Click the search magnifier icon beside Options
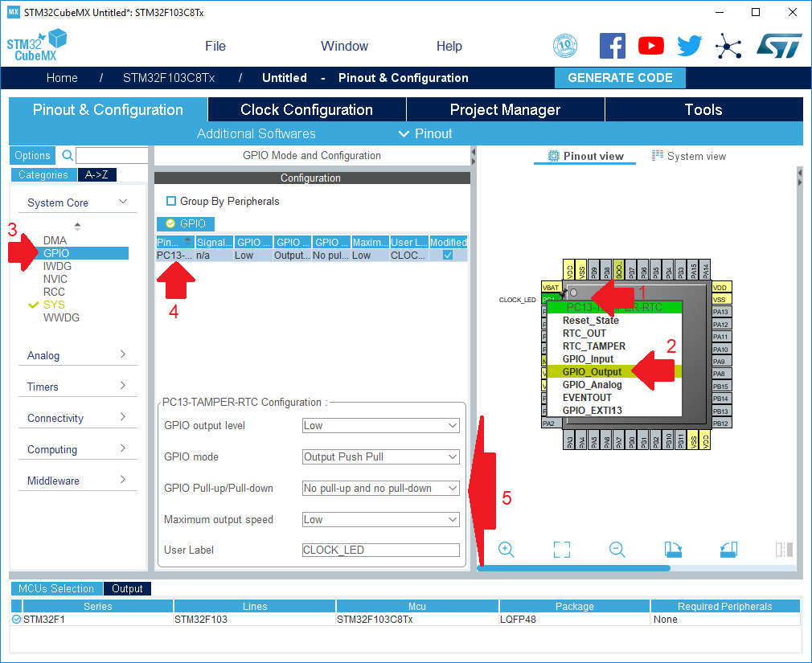Viewport: 812px width, 663px height. (x=68, y=155)
